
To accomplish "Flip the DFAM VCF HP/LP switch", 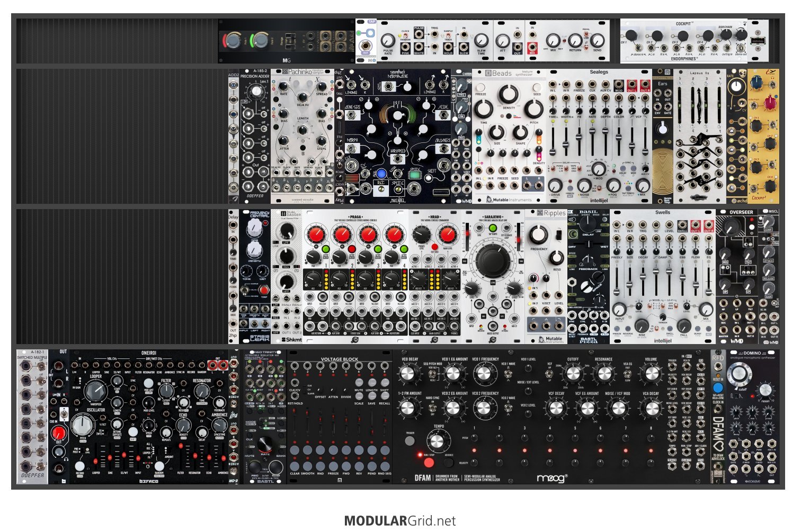I will [550, 374].
